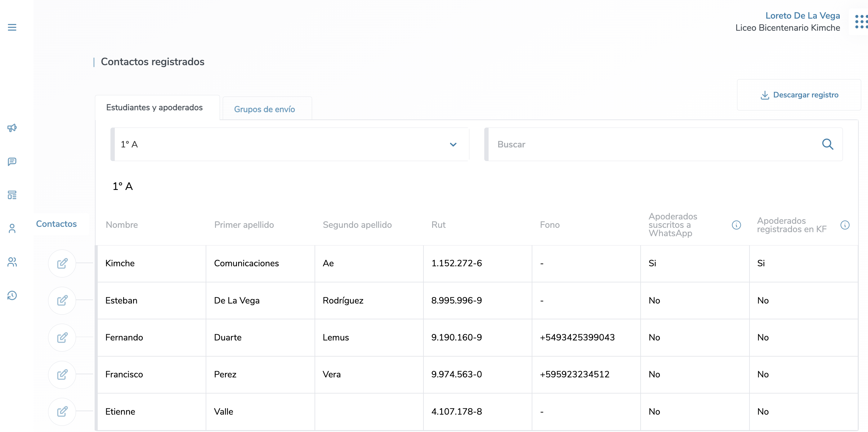This screenshot has height=432, width=868.
Task: Open the forms layout sidebar icon
Action: coord(12,195)
